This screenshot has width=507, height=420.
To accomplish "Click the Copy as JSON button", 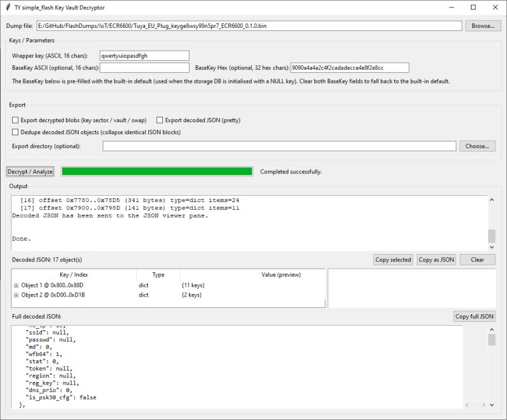I will click(x=436, y=260).
